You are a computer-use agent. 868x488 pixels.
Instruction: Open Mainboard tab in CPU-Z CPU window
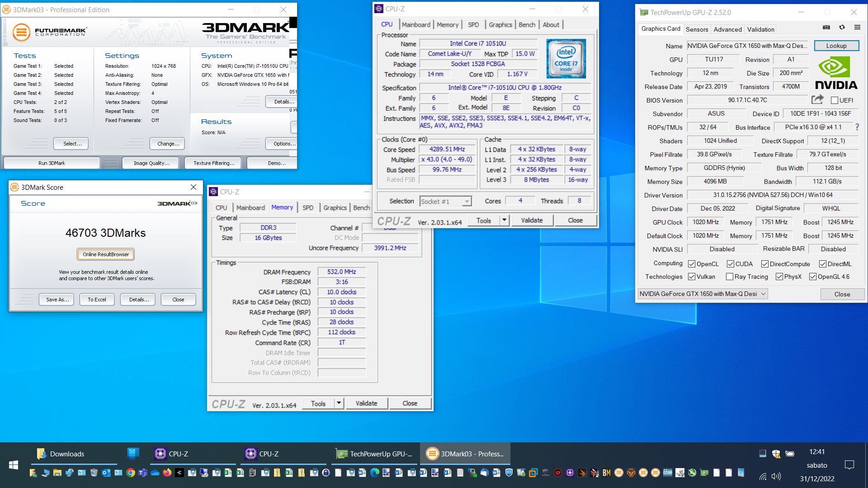416,25
